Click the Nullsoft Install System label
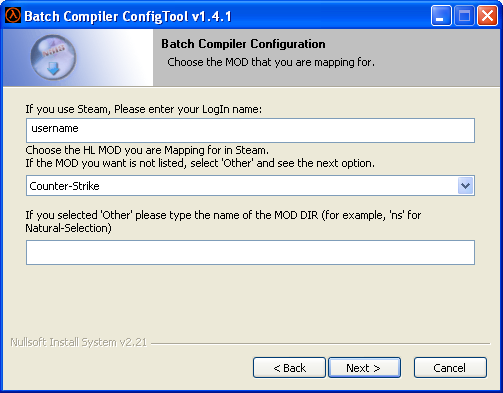This screenshot has width=503, height=393. (x=79, y=342)
